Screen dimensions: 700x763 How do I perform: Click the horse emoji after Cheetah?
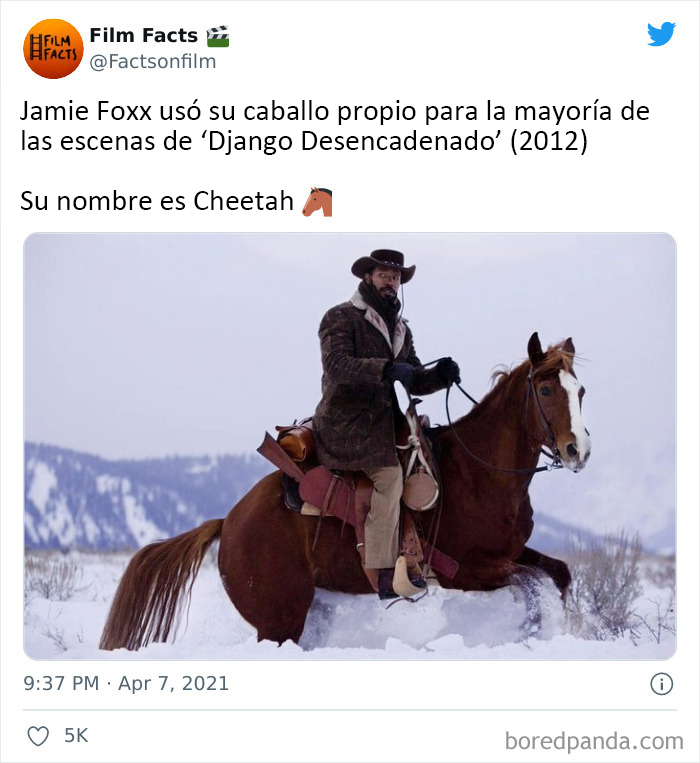[317, 201]
